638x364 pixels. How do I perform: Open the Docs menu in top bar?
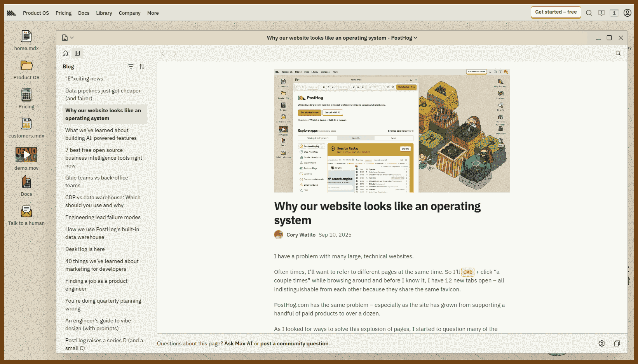[x=84, y=13]
